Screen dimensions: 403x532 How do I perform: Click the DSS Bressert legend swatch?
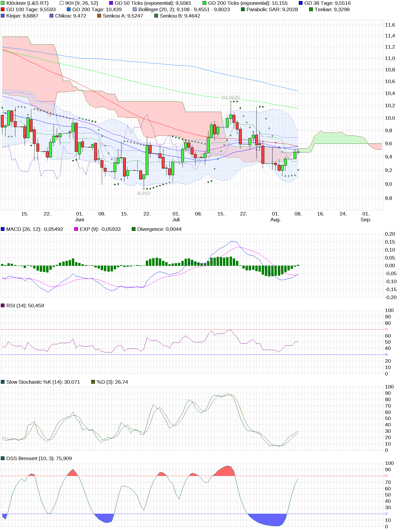pyautogui.click(x=3, y=459)
